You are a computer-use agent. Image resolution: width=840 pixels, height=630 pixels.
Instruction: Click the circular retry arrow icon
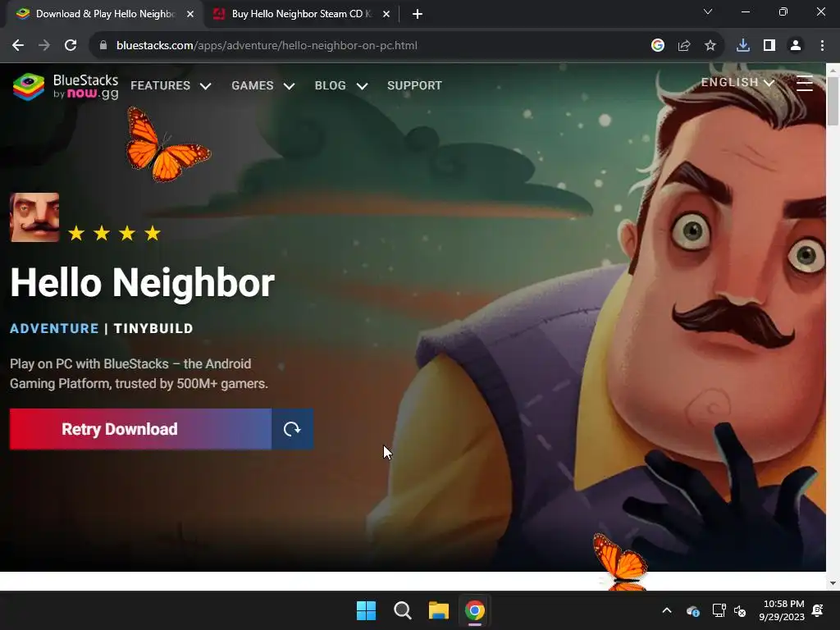[293, 429]
